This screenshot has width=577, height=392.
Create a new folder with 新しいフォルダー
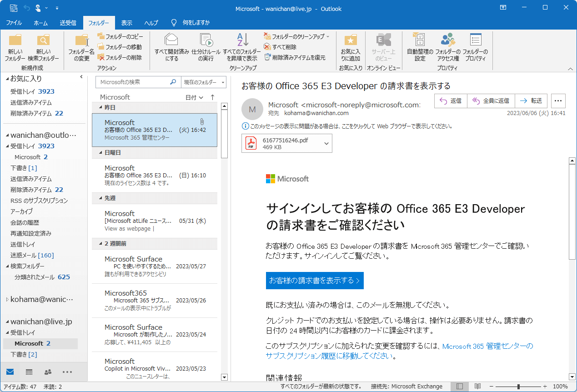click(x=15, y=48)
